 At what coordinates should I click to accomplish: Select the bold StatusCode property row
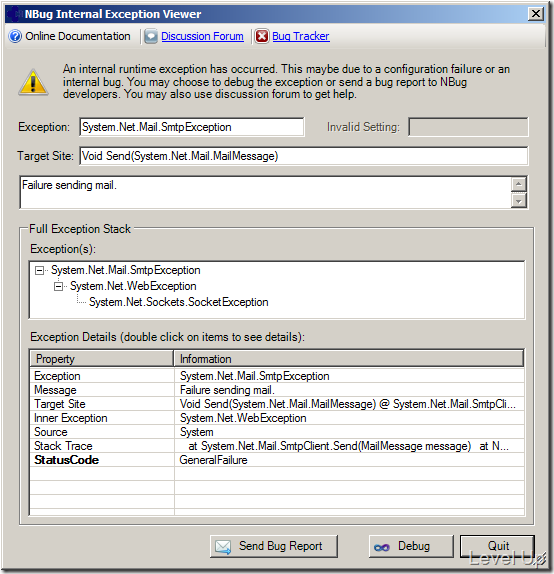277,460
